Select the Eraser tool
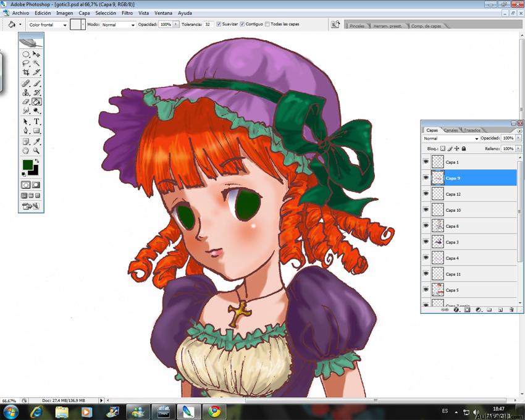Viewport: 525px width, 420px height. click(x=26, y=101)
